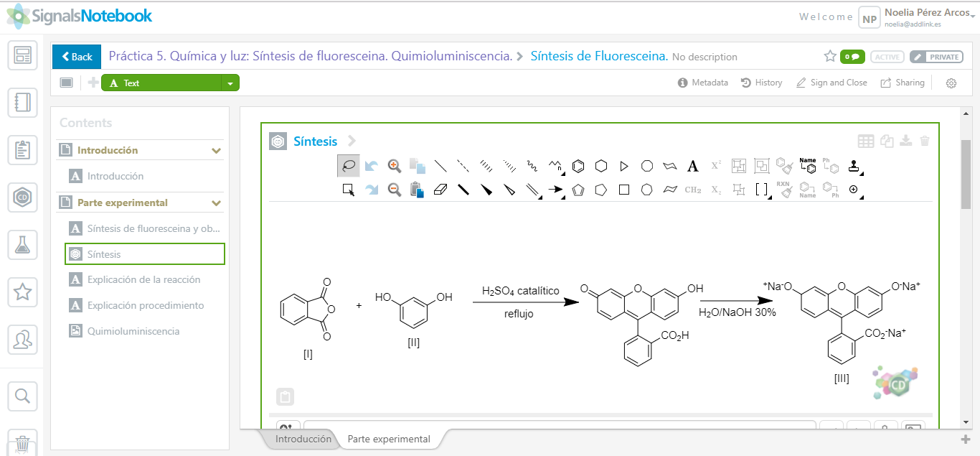
Task: Toggle the PRIVATE access badge
Action: tap(936, 57)
